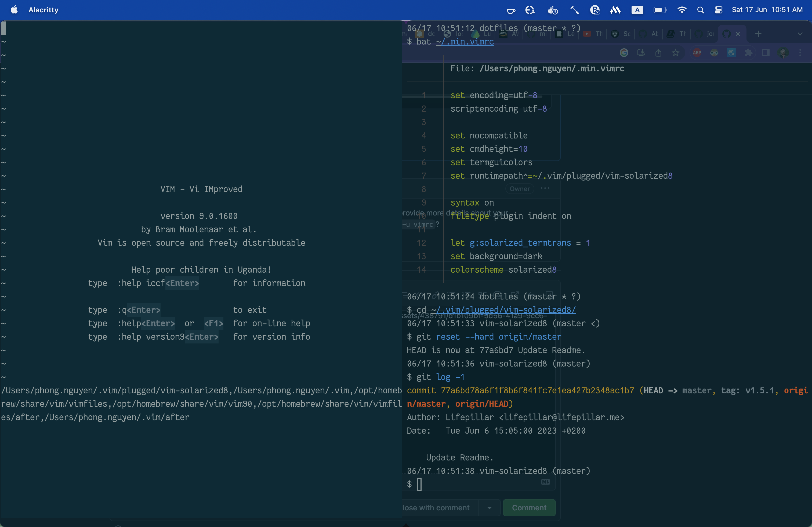Open the Alacritty application menu
The image size is (812, 527).
(43, 10)
